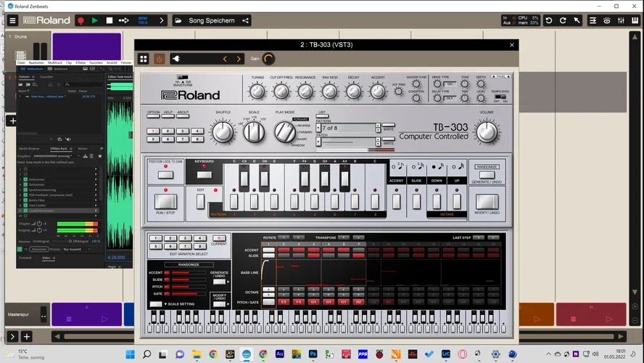Open the plugin grid view icon
This screenshot has height=363, width=644.
pos(144,59)
